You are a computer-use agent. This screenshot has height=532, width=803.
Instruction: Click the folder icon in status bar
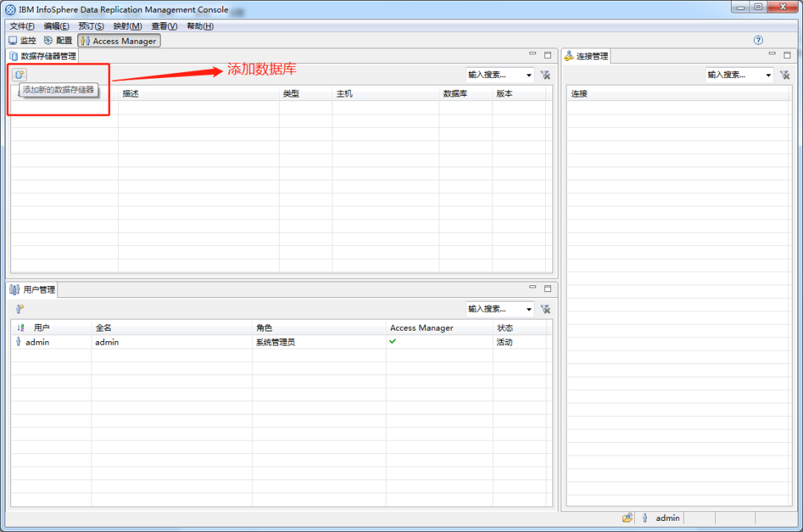pos(628,518)
